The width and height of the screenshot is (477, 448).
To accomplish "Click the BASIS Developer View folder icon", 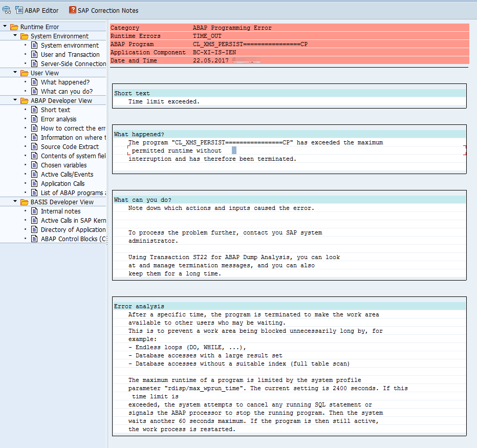I will click(25, 202).
